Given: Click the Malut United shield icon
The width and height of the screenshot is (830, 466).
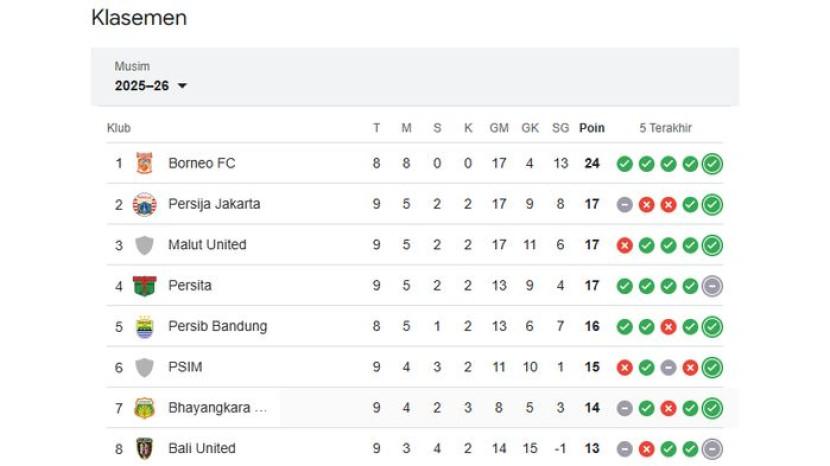Looking at the screenshot, I should tap(145, 245).
